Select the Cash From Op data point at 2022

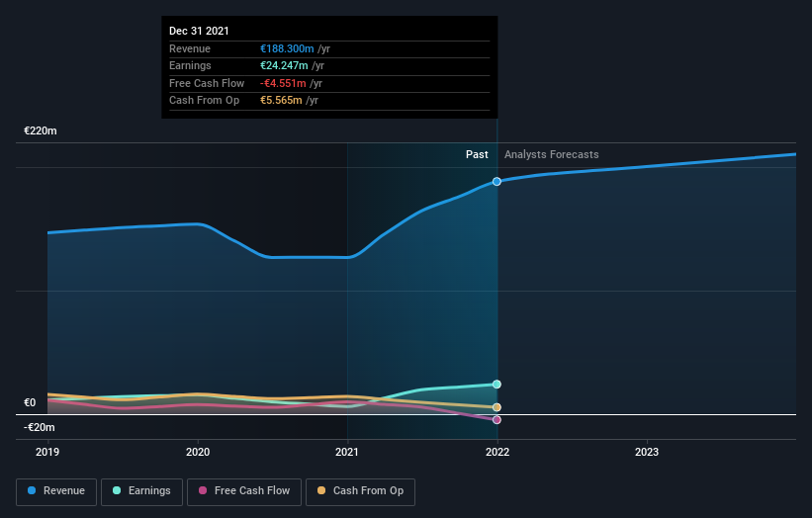click(x=496, y=407)
